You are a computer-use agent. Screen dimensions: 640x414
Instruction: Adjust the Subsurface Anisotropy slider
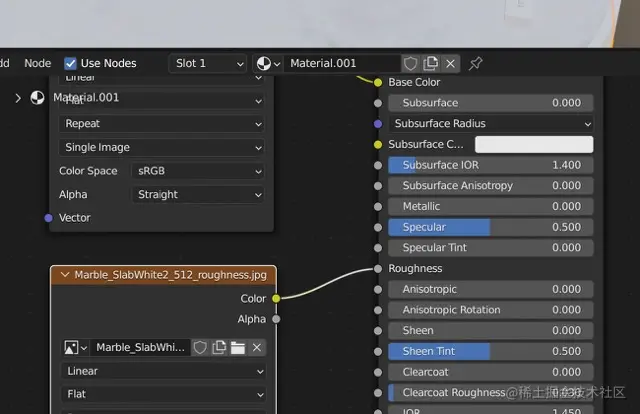coord(491,186)
